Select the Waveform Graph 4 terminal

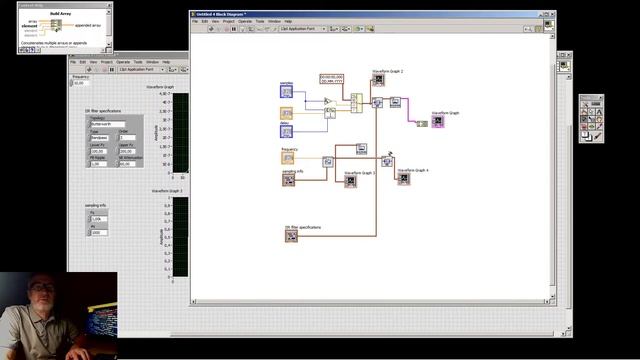tap(404, 179)
